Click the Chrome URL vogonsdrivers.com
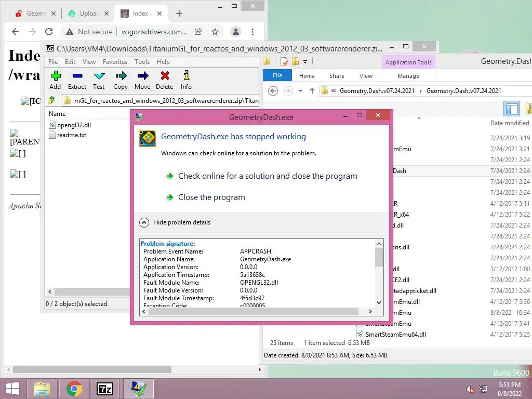 (x=154, y=32)
